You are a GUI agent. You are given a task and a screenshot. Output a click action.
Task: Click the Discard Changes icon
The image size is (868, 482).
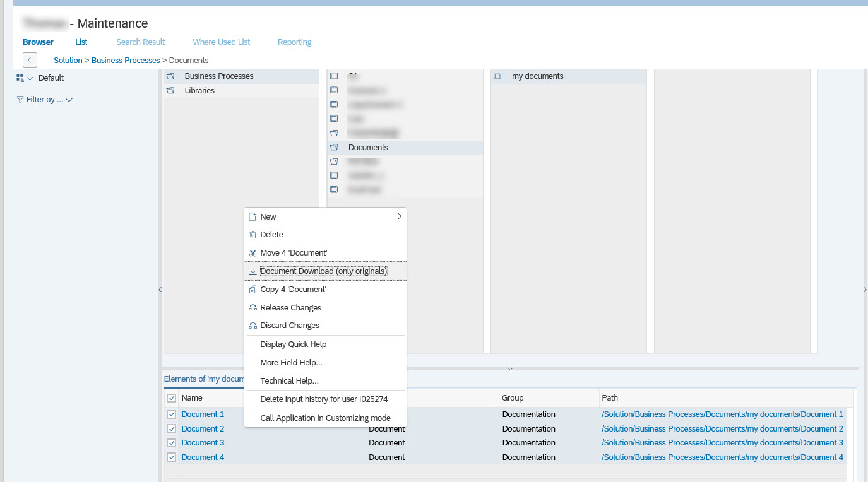(x=253, y=326)
